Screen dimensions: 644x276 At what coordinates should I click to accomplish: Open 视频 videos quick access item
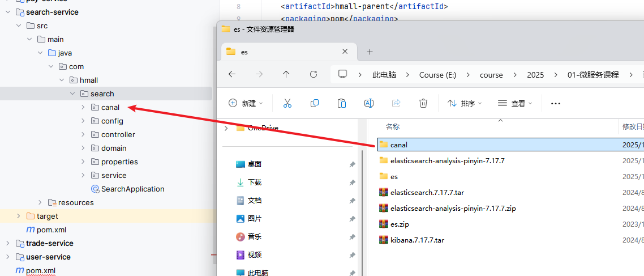[x=255, y=255]
